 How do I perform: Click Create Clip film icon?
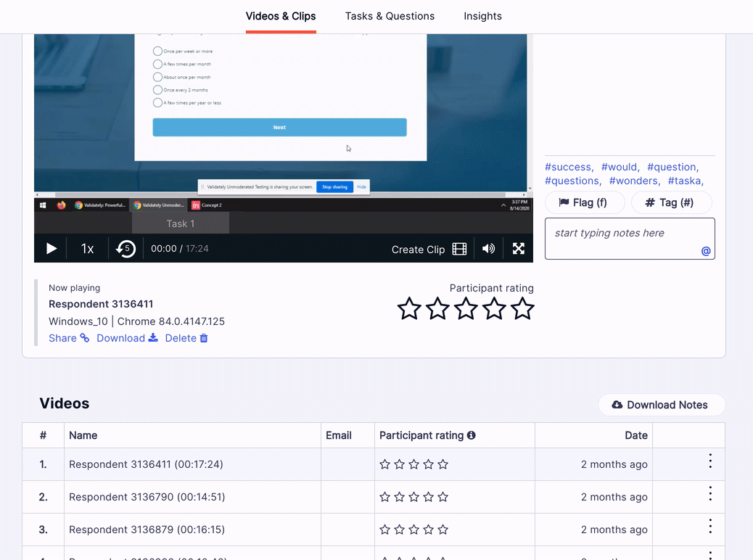[459, 250]
